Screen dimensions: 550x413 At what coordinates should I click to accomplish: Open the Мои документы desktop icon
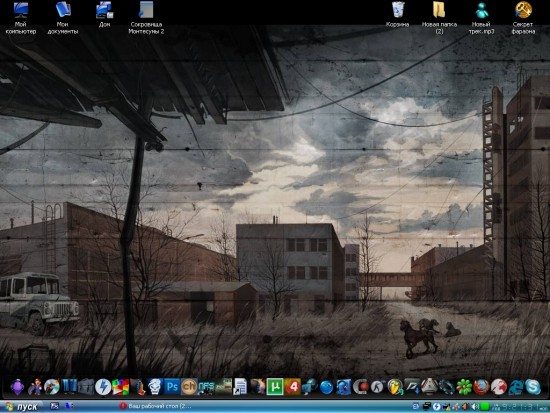(x=63, y=18)
